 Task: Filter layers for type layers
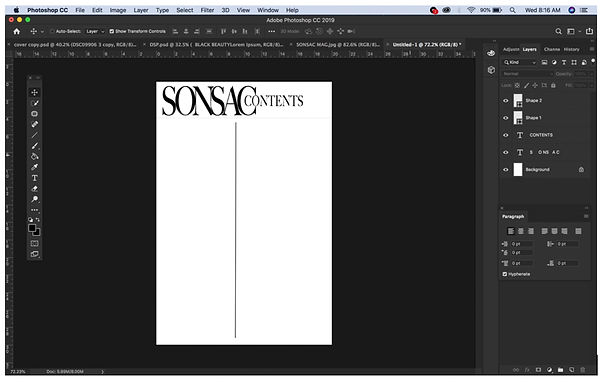(564, 62)
